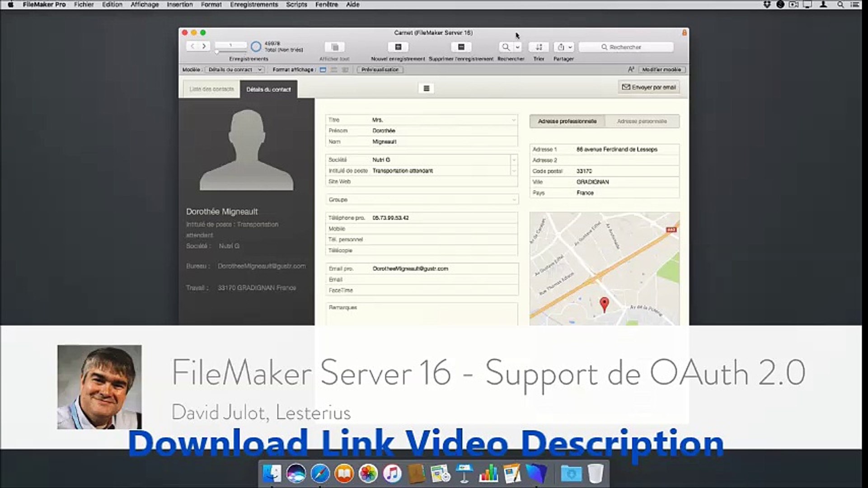Click the Afficher tout icon

click(335, 47)
